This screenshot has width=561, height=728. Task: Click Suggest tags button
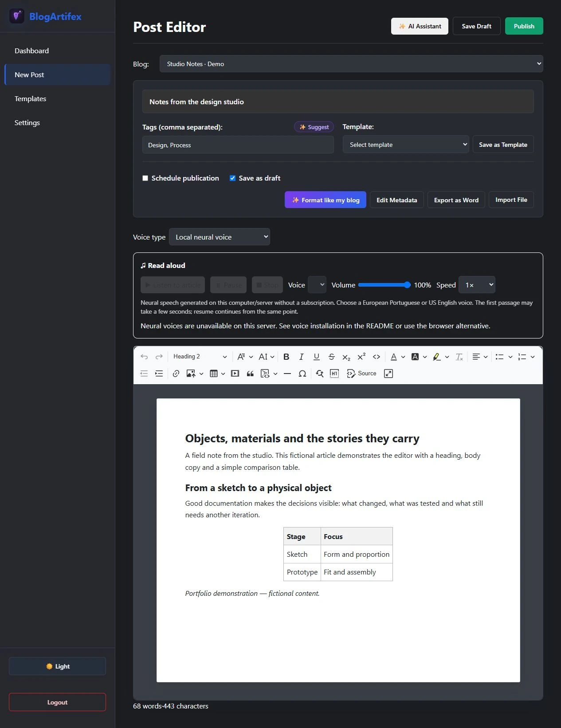pyautogui.click(x=314, y=127)
